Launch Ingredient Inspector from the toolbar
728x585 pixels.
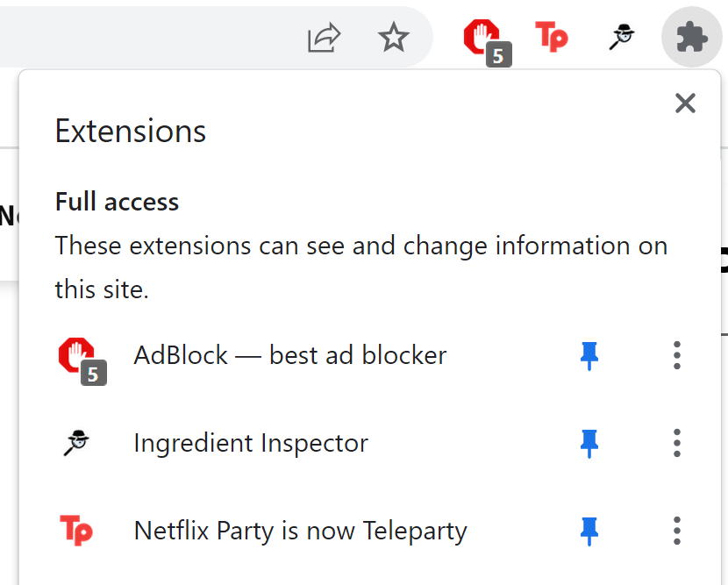pos(622,38)
